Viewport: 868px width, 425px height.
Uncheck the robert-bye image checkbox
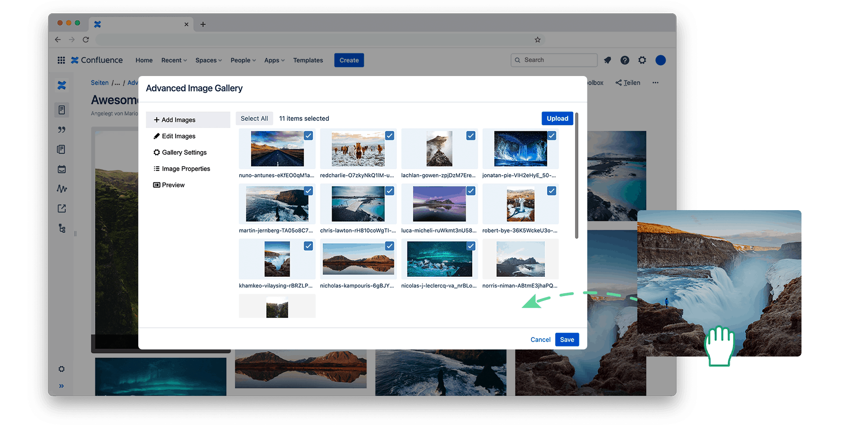551,191
